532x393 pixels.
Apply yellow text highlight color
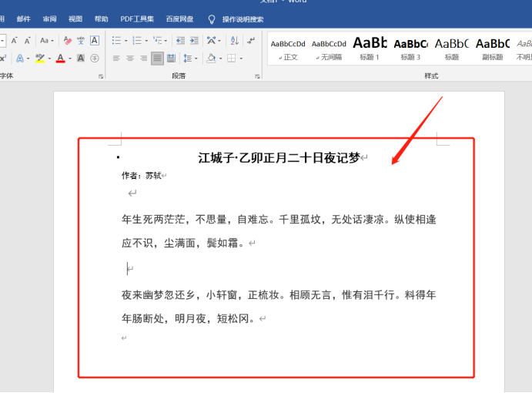click(40, 59)
